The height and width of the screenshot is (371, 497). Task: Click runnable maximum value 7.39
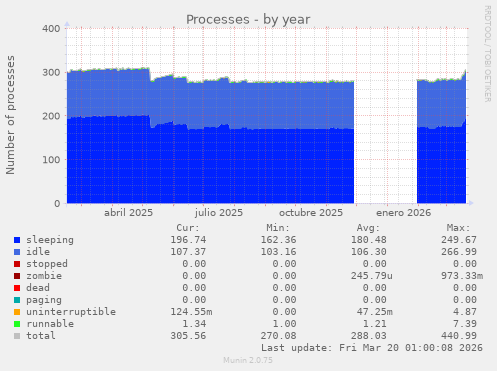(x=465, y=324)
